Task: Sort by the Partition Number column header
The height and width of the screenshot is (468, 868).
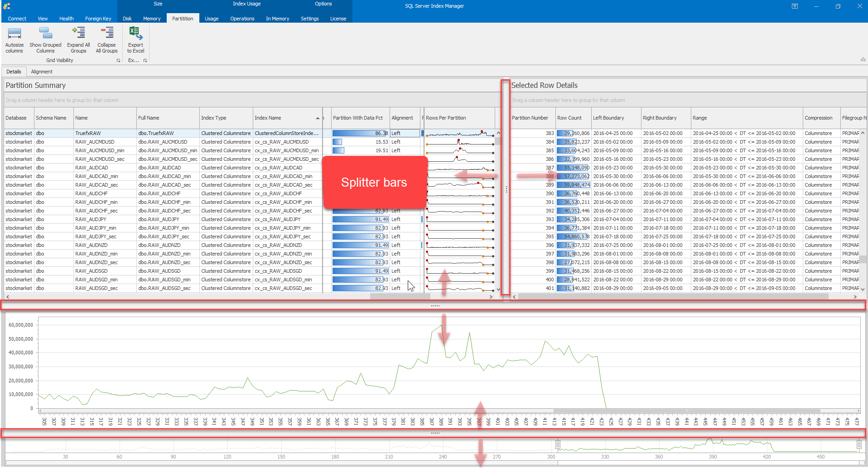Action: 533,118
